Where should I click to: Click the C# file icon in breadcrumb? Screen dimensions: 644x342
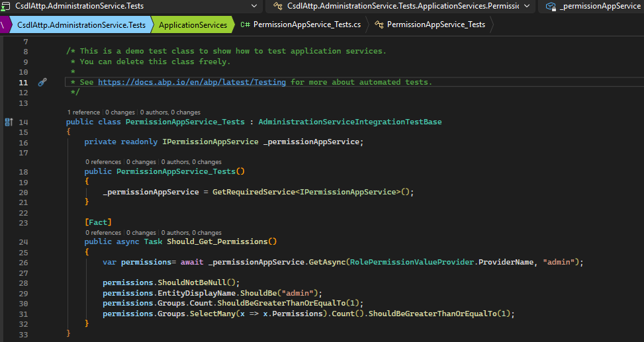click(244, 24)
